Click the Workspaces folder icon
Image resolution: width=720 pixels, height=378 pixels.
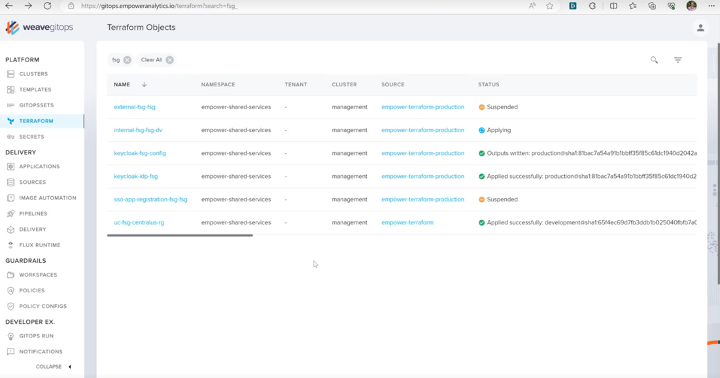[11, 275]
